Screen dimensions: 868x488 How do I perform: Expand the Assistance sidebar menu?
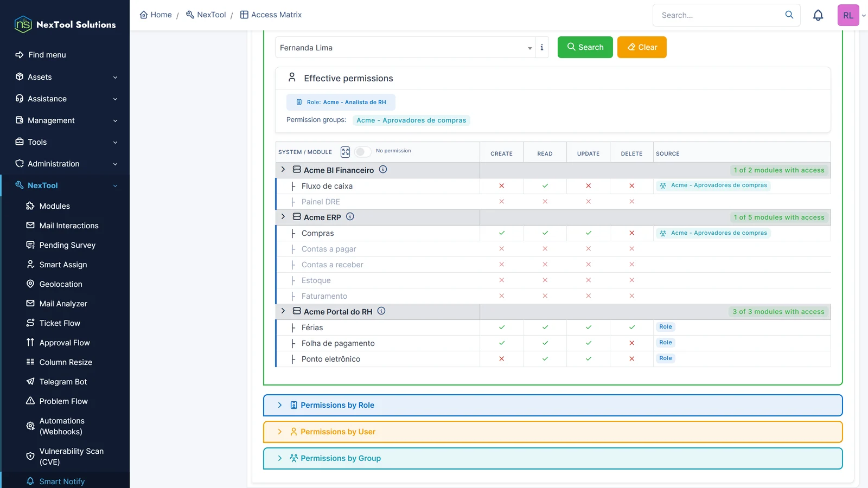tap(65, 99)
